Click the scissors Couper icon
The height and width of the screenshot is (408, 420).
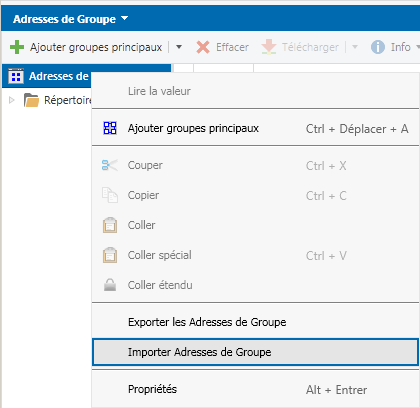110,165
